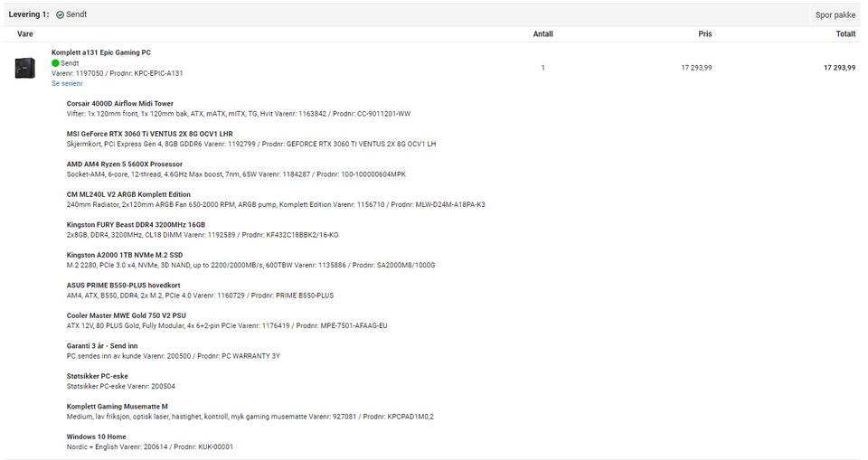Click Corsair 4000D Airflow Midi Tower

pos(120,104)
